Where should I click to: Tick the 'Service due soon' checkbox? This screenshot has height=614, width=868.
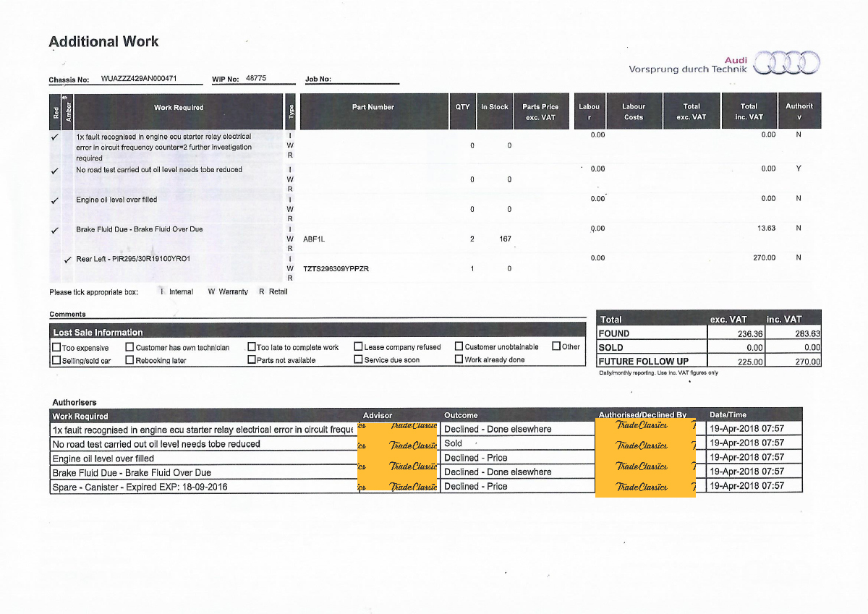click(x=358, y=359)
